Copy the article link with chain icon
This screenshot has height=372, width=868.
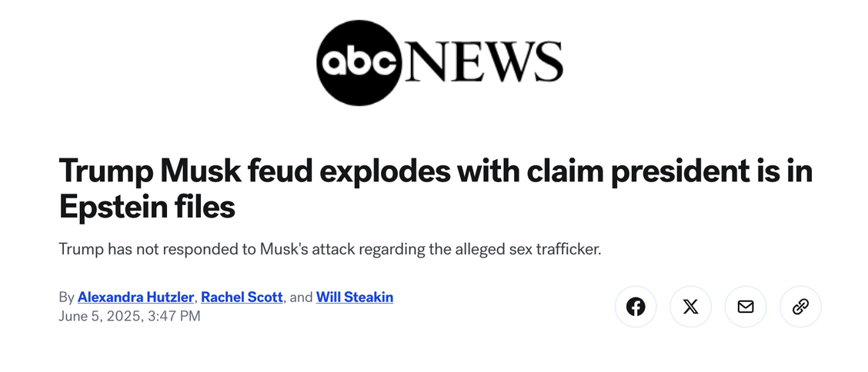(800, 307)
